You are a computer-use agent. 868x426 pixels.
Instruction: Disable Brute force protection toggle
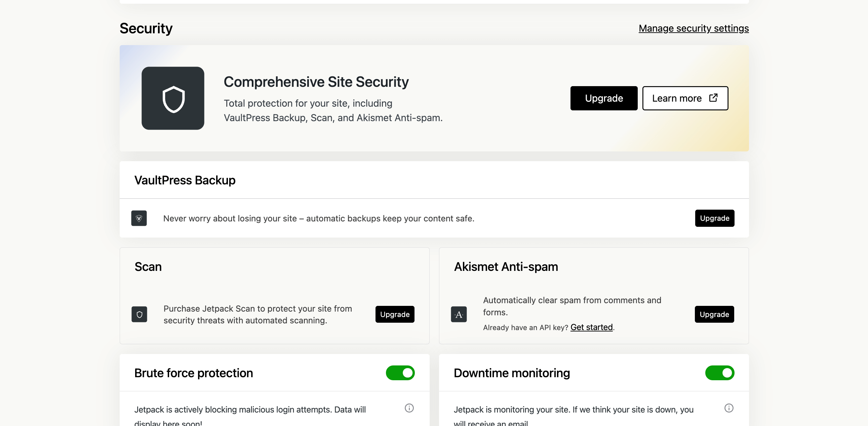(x=400, y=373)
